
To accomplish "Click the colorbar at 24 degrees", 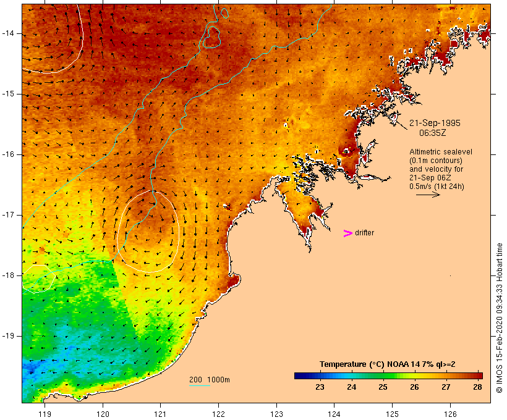I will [x=351, y=376].
